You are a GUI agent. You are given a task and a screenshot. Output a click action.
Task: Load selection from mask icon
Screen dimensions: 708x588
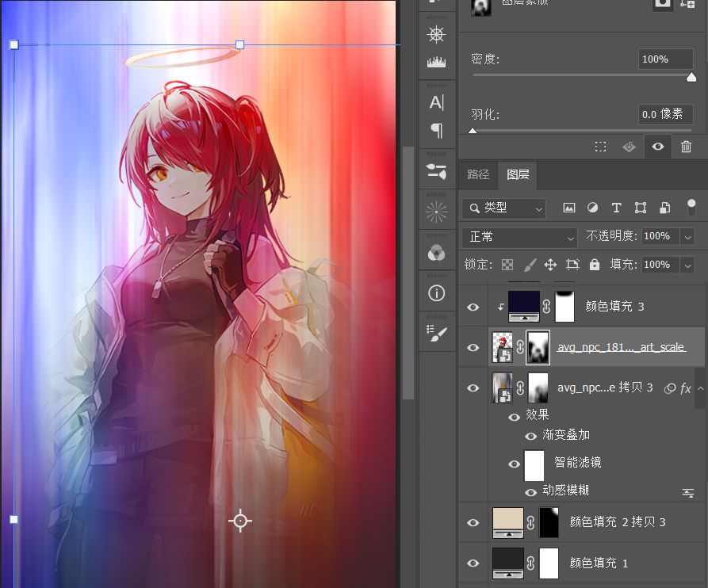click(x=600, y=147)
